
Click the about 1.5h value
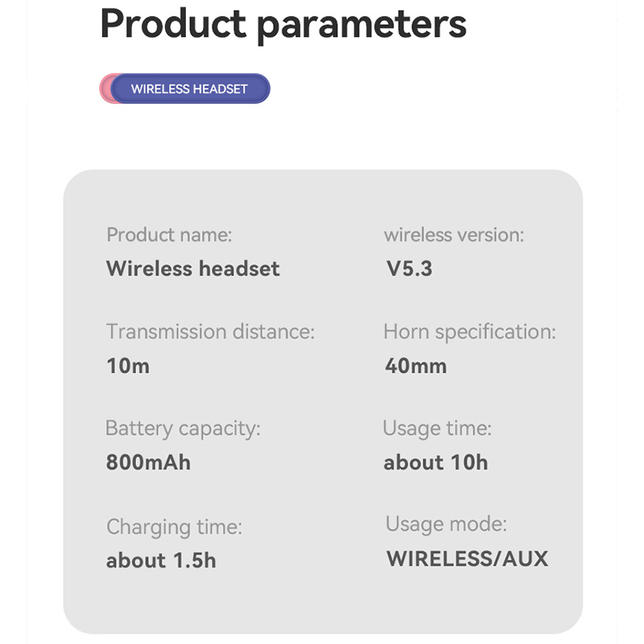click(161, 560)
